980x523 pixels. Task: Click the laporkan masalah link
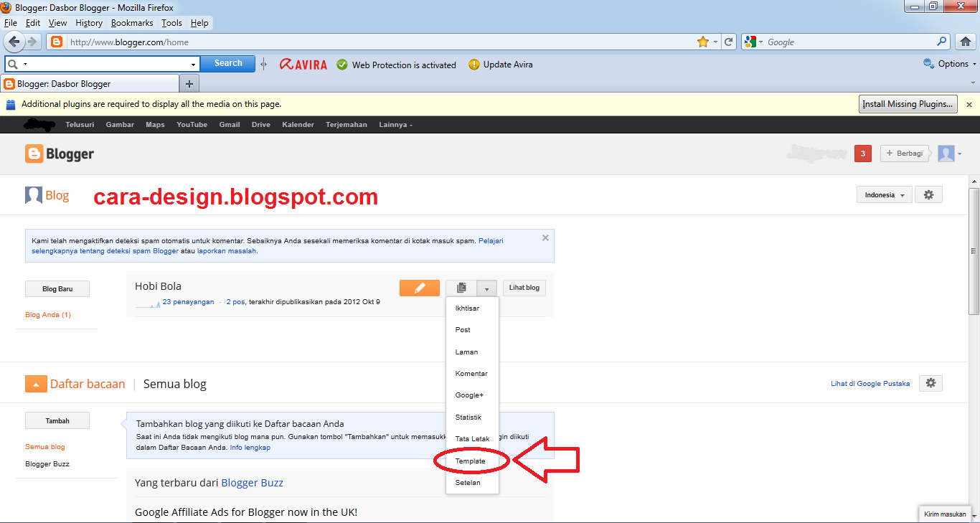pyautogui.click(x=227, y=251)
